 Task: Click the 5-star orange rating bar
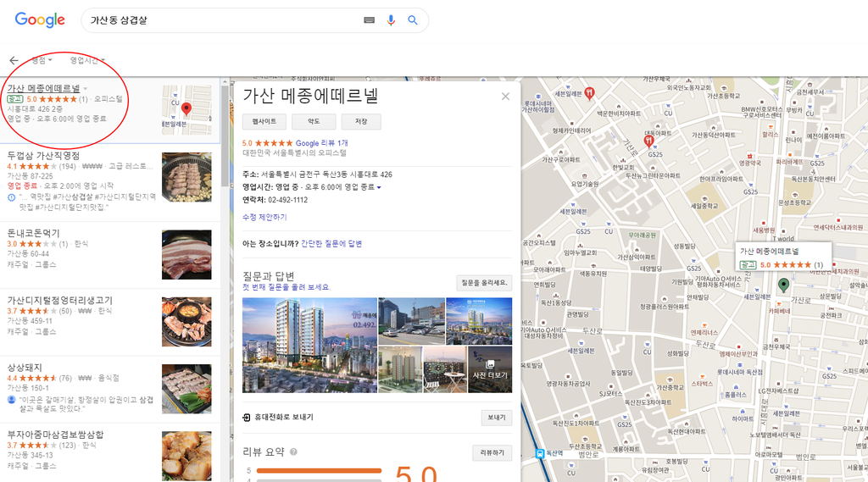coord(319,471)
